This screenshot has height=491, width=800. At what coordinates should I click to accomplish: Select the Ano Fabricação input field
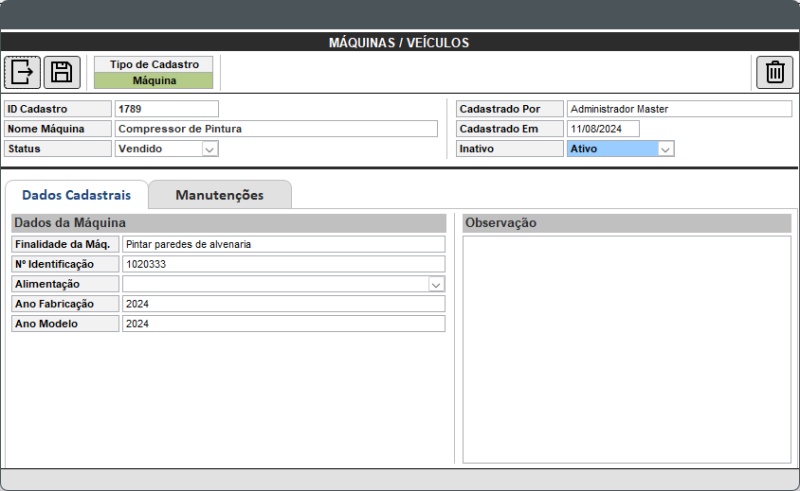click(283, 304)
